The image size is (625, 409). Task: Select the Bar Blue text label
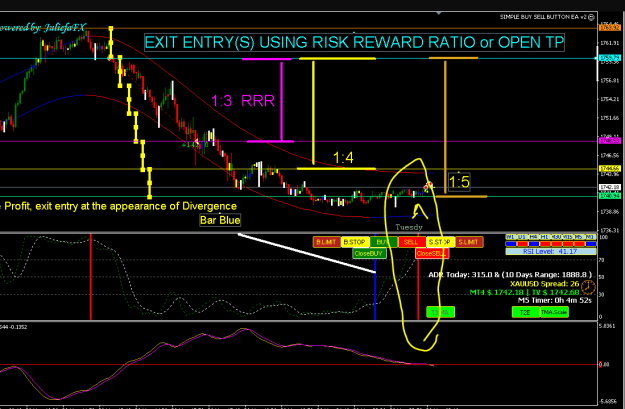220,220
